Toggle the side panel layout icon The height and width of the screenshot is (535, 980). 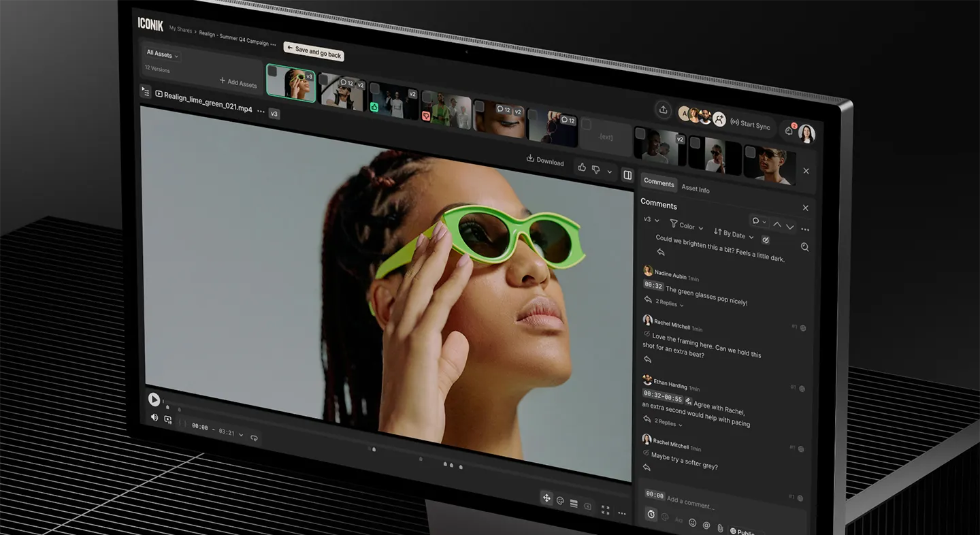627,175
